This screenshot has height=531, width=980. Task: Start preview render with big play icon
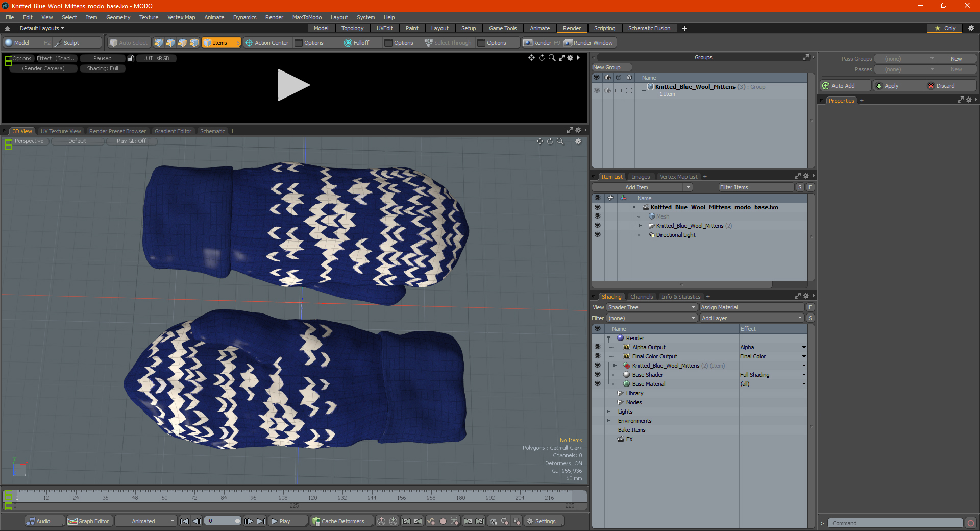[x=293, y=85]
